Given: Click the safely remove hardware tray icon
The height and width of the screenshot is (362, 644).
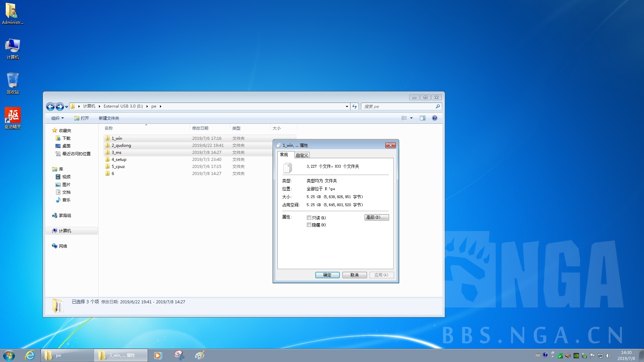Looking at the screenshot, I should pyautogui.click(x=584, y=356).
